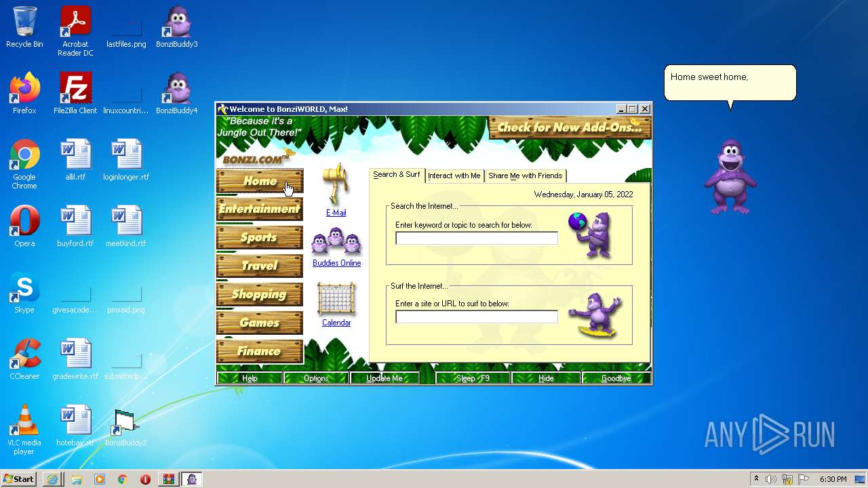Click the Show desktop button
The height and width of the screenshot is (488, 868).
click(860, 479)
